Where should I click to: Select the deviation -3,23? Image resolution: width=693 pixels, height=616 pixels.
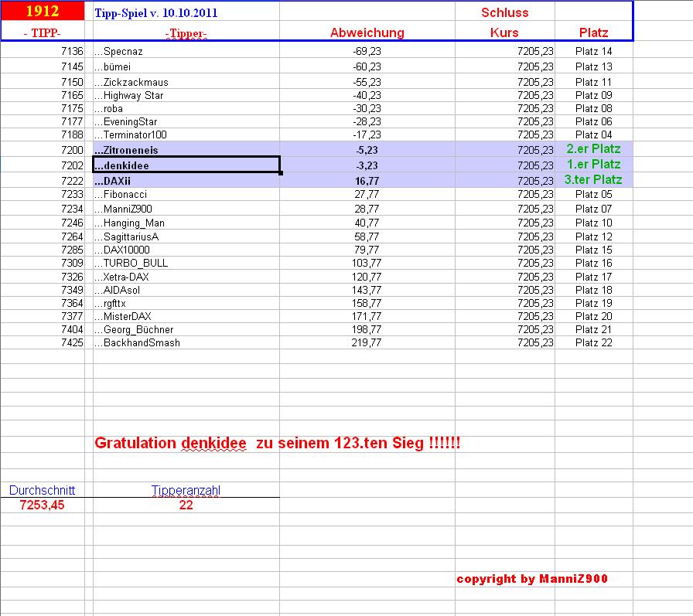tap(367, 165)
